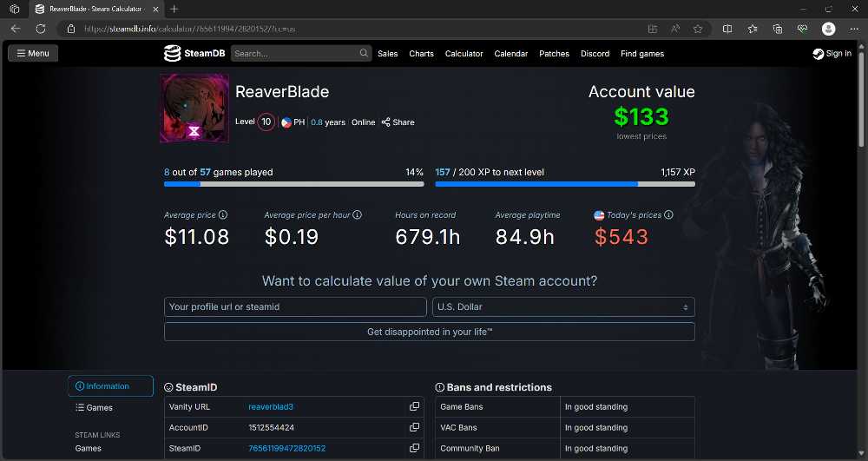Open tab actions menu icon
This screenshot has width=868, height=461.
pos(15,9)
